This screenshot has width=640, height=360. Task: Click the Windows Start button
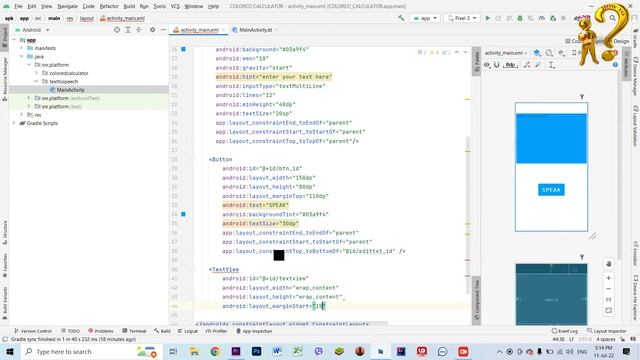10,351
